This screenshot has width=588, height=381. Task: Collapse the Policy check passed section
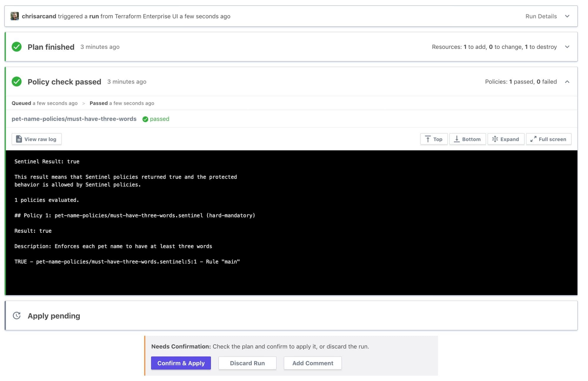click(567, 82)
